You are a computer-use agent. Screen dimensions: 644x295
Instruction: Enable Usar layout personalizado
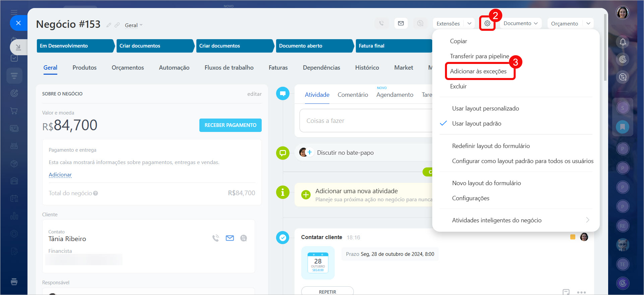point(486,108)
